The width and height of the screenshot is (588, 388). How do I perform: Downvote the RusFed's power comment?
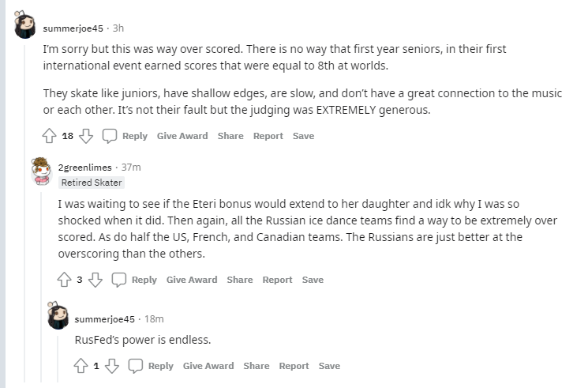[112, 366]
